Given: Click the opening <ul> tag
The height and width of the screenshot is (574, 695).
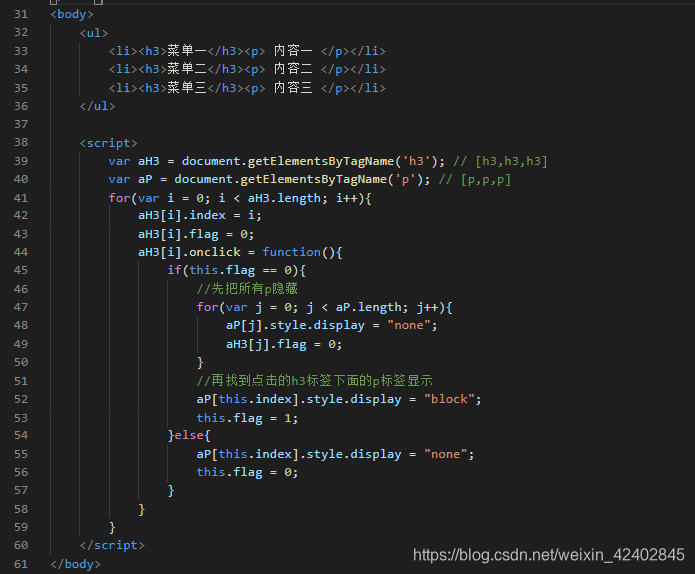Looking at the screenshot, I should click(x=94, y=33).
